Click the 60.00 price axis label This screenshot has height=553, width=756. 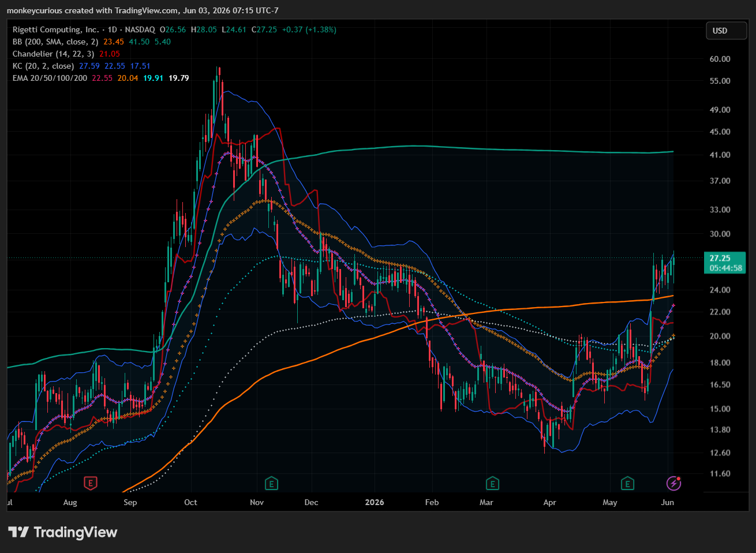(x=720, y=59)
